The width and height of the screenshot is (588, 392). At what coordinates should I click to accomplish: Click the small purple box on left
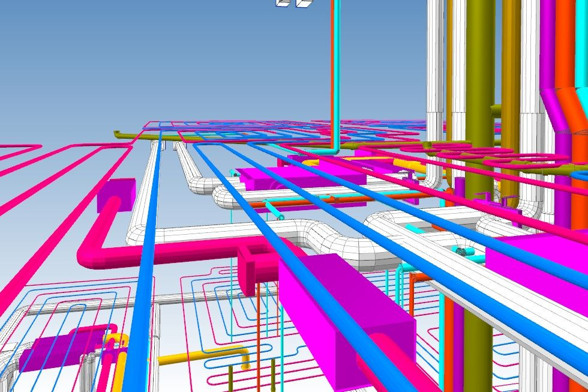[x=116, y=195]
